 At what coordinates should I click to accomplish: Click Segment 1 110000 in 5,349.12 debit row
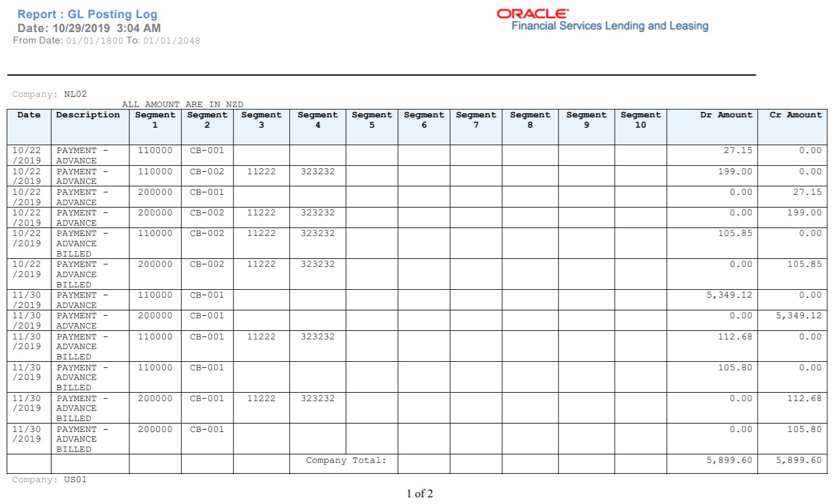point(155,295)
